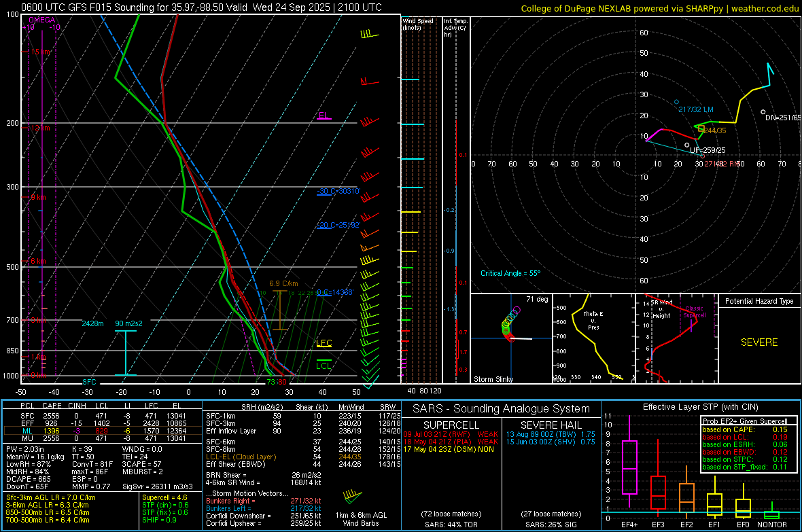
Task: Click the SARS - Sounding Analogue System title
Action: (502, 409)
